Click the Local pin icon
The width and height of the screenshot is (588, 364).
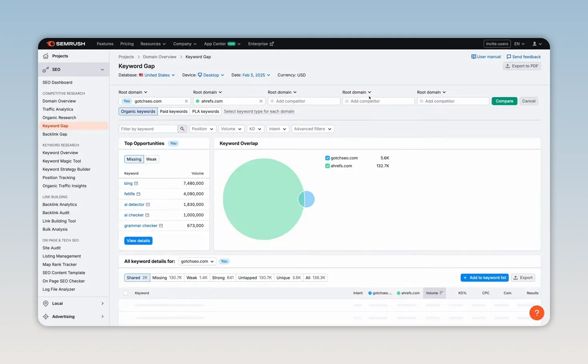tap(46, 304)
